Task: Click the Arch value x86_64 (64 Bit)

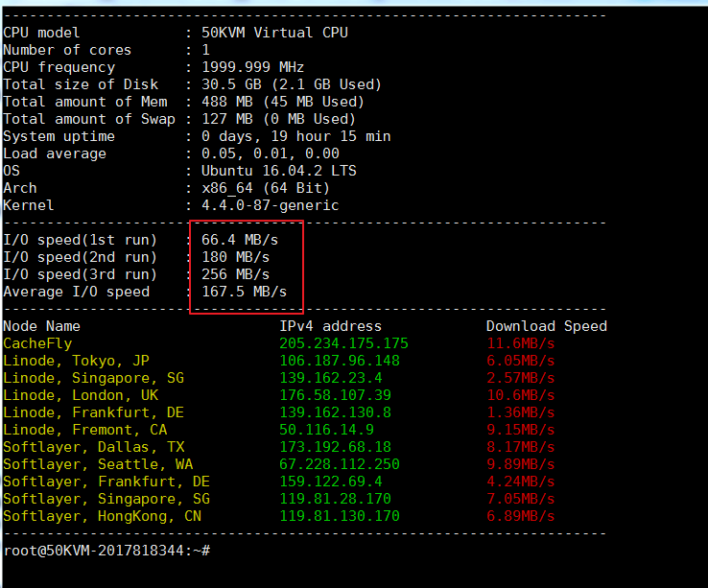Action: pos(266,188)
